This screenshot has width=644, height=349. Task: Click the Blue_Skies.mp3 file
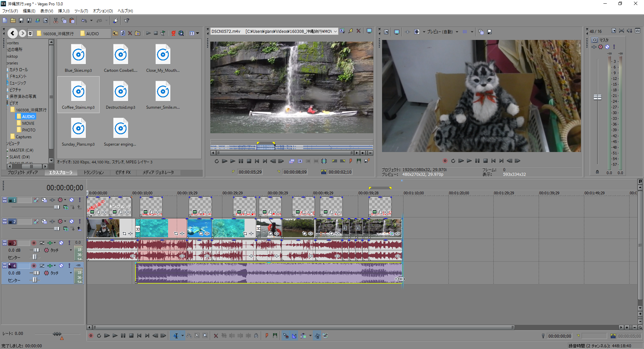(x=78, y=58)
